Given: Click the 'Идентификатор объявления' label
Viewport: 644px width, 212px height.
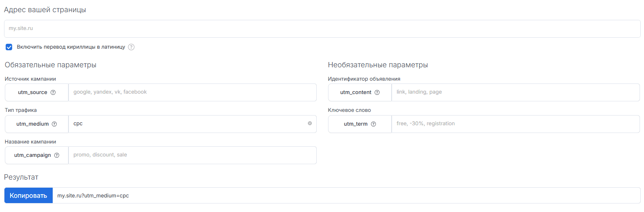Looking at the screenshot, I should [x=364, y=79].
